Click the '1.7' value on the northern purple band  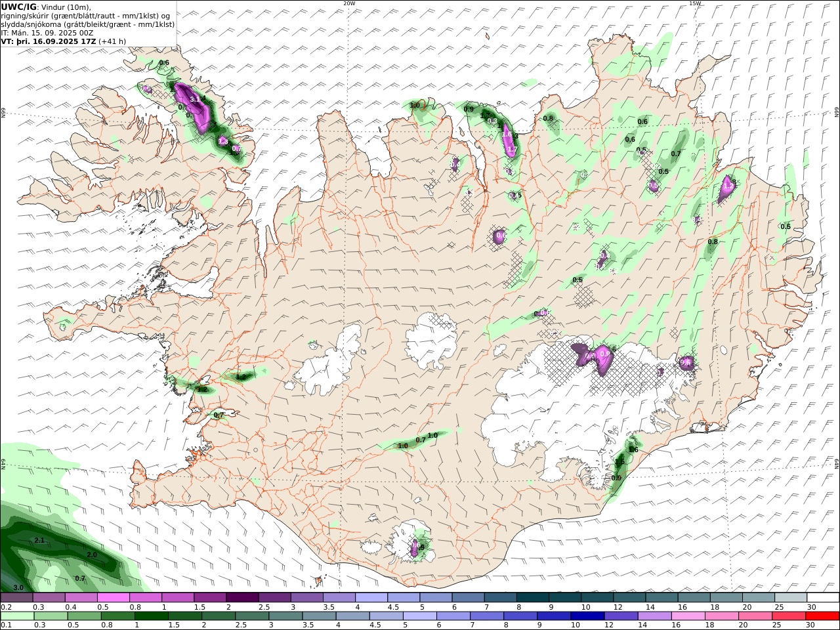(x=513, y=150)
